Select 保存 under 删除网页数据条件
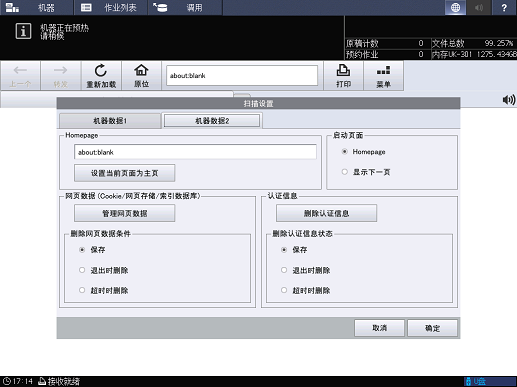The width and height of the screenshot is (517, 387). coord(82,250)
